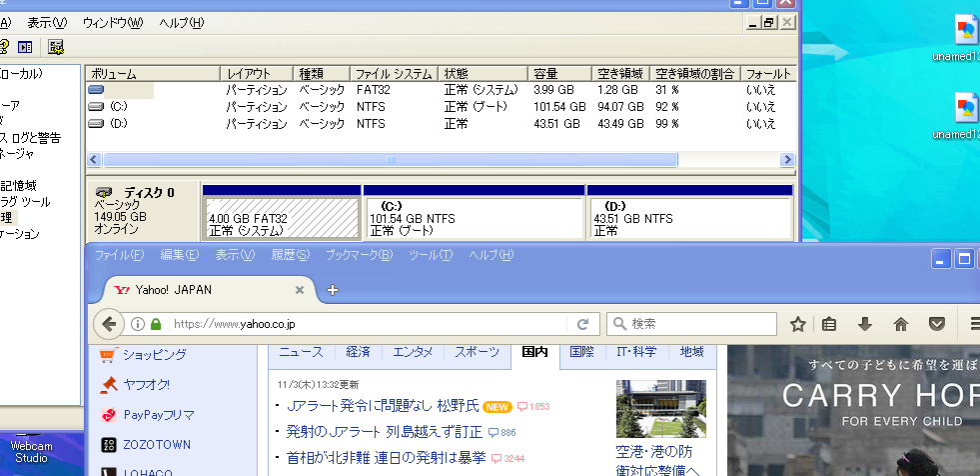Sort by レイアウト column header
Image resolution: width=980 pixels, height=476 pixels.
click(257, 74)
